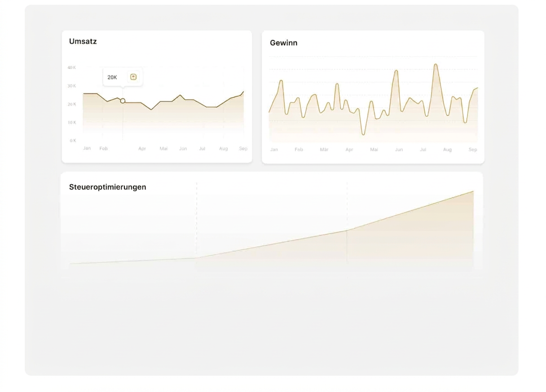
Task: Select Mär on the Gewinn chart axis
Action: [324, 149]
